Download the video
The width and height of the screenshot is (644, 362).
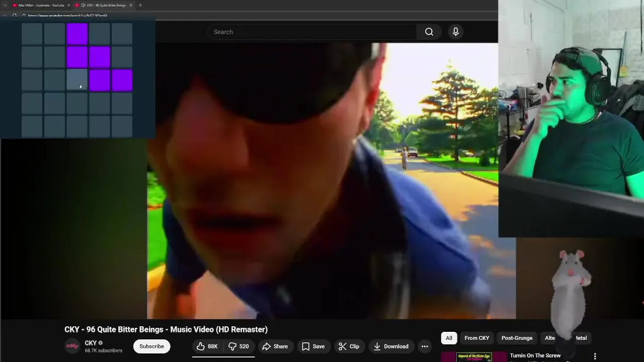pyautogui.click(x=391, y=346)
